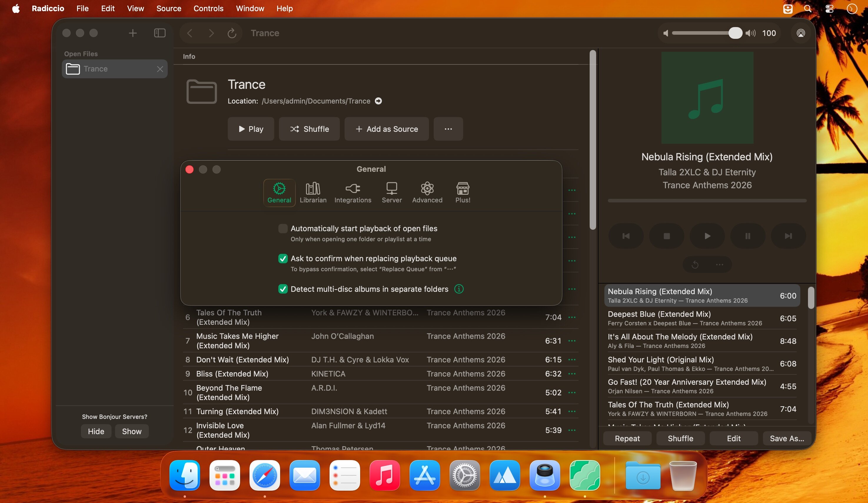Screen dimensions: 868x503
Task: Click the replay arrow icon below playback controls
Action: click(695, 264)
